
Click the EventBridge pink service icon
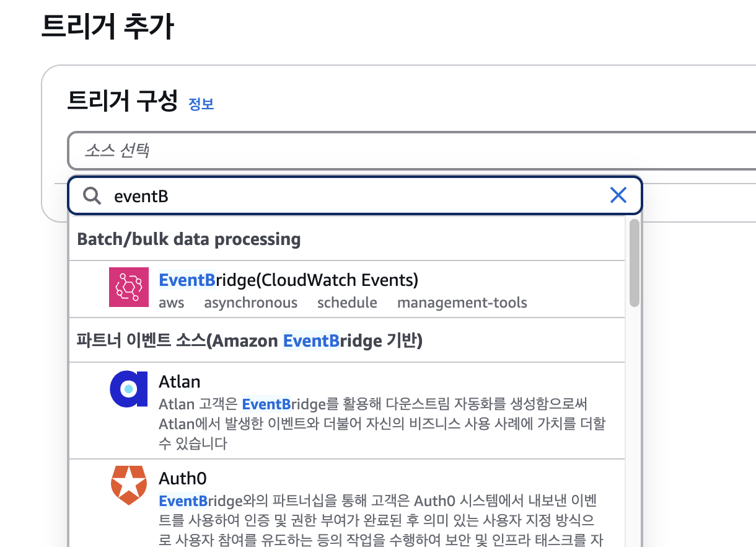tap(129, 287)
